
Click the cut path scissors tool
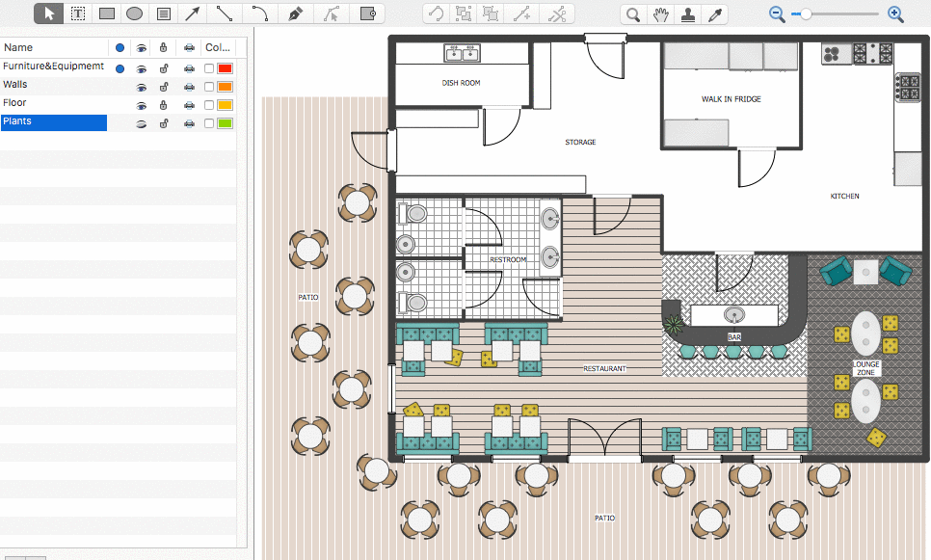pos(557,13)
